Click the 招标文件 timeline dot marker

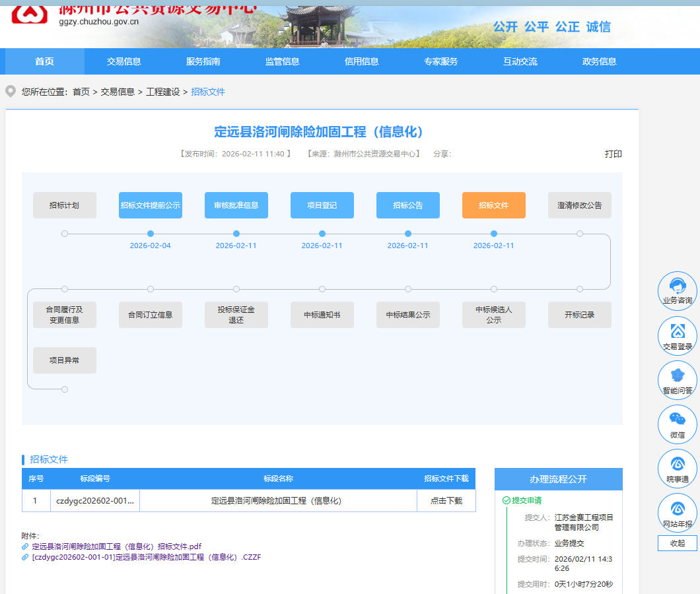point(494,234)
